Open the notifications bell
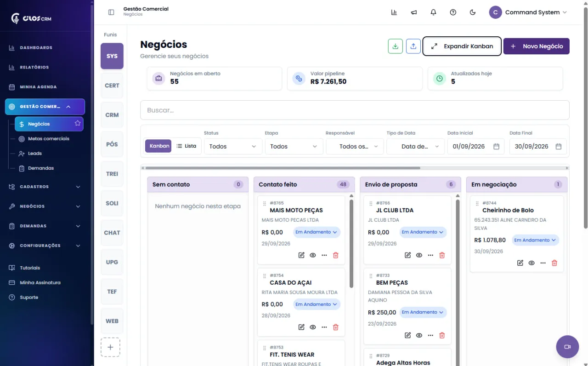 pyautogui.click(x=433, y=12)
